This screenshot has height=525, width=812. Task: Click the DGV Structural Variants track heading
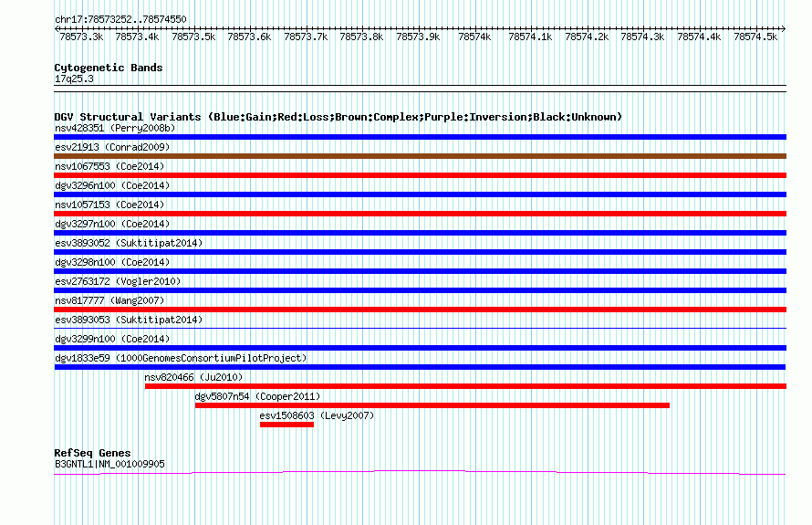(x=338, y=117)
